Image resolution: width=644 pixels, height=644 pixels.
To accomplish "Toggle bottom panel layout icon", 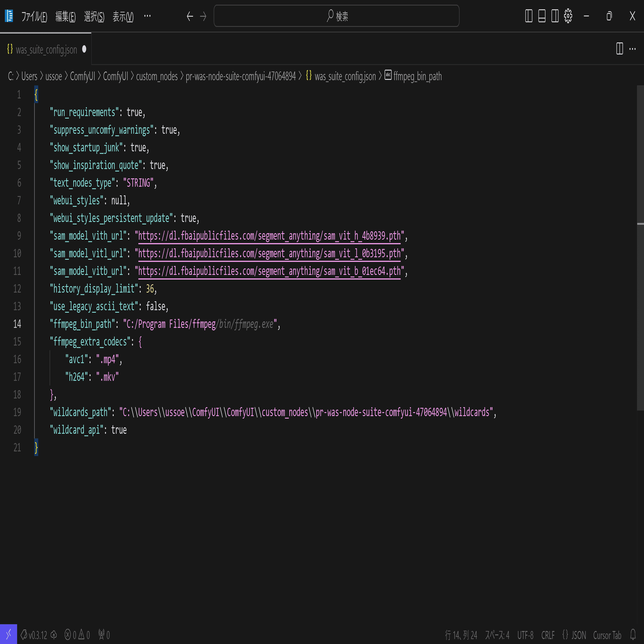I will pyautogui.click(x=542, y=16).
